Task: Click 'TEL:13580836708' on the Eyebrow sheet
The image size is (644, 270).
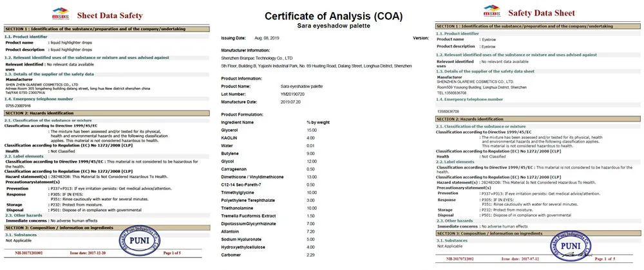Action: click(452, 93)
